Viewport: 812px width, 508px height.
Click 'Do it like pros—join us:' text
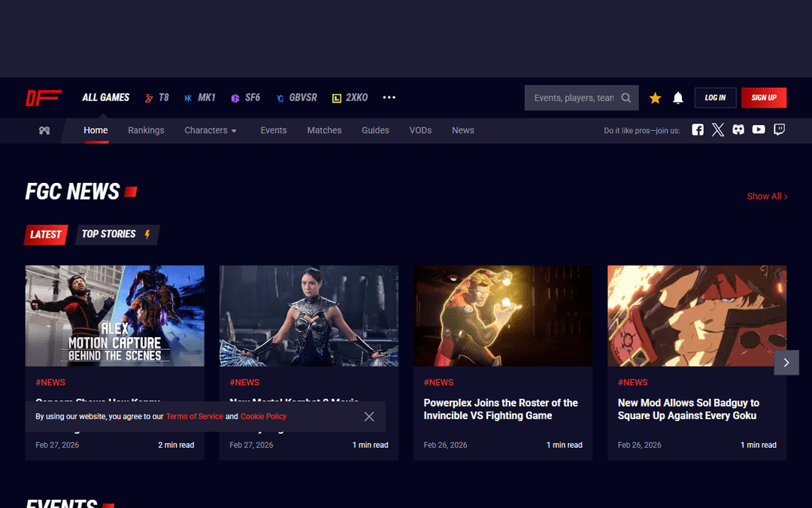[x=641, y=131]
